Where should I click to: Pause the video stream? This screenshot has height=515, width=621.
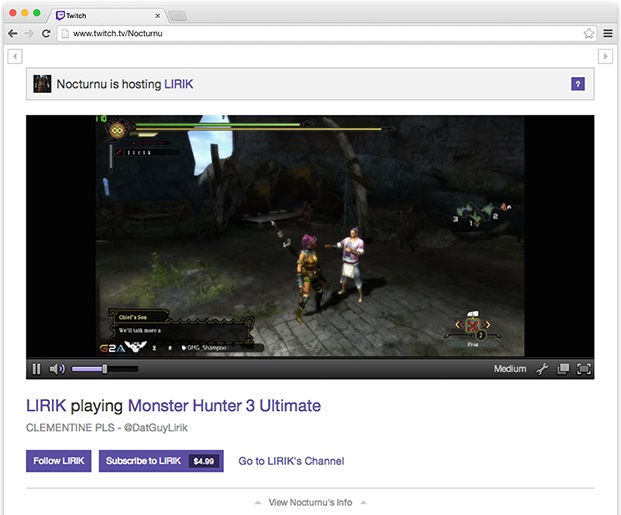[36, 369]
